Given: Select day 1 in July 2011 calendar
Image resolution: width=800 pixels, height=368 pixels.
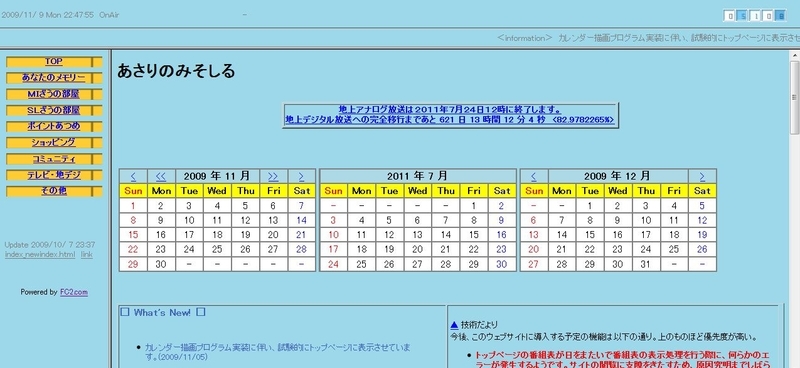Looking at the screenshot, I should click(x=473, y=206).
